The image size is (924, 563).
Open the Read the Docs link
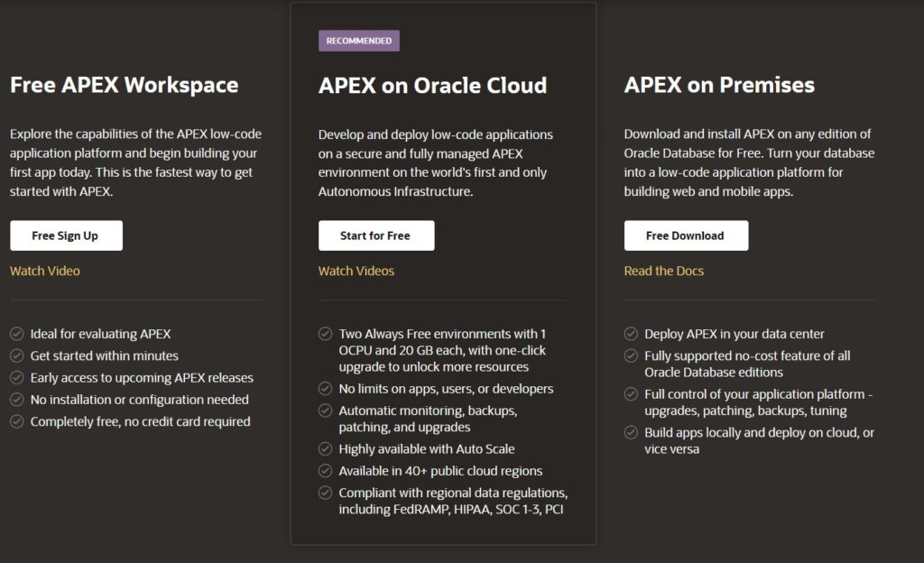[664, 271]
